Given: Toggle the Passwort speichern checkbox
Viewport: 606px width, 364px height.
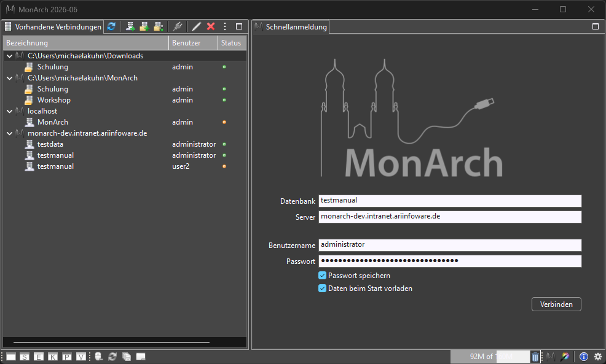Looking at the screenshot, I should (322, 276).
